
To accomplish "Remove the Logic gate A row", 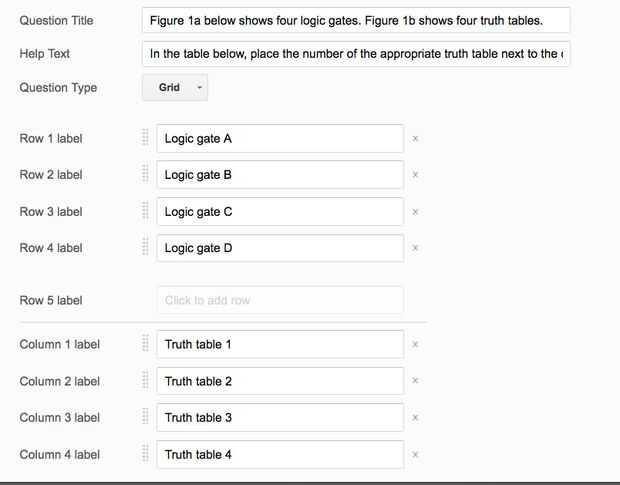I will pos(415,139).
